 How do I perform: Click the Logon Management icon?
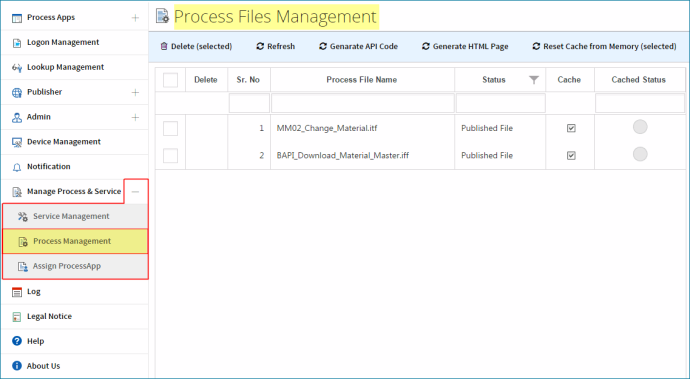tap(17, 43)
